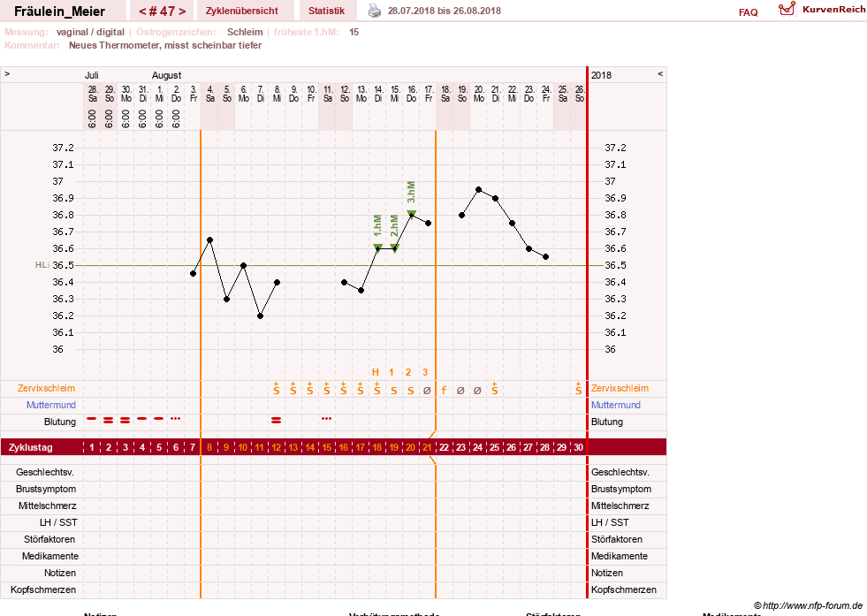Screen dimensions: 867x616
Task: Select cycle day 15 in the Zyklustag bar
Action: 327,447
